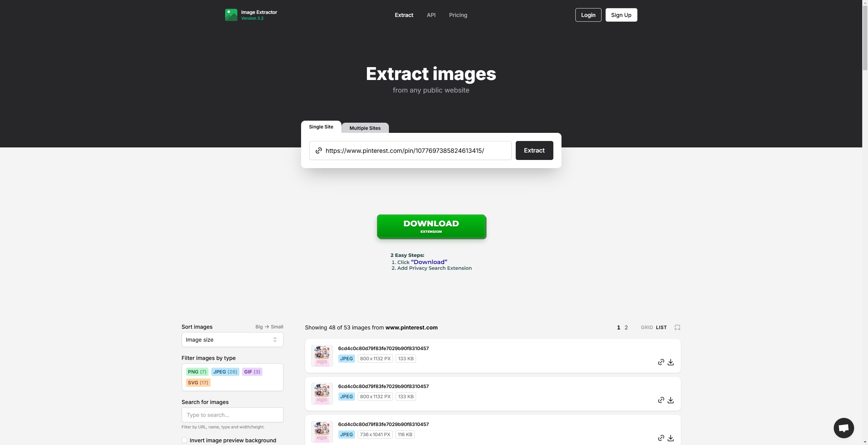Switch to LIST view
This screenshot has width=868, height=445.
[x=661, y=327]
